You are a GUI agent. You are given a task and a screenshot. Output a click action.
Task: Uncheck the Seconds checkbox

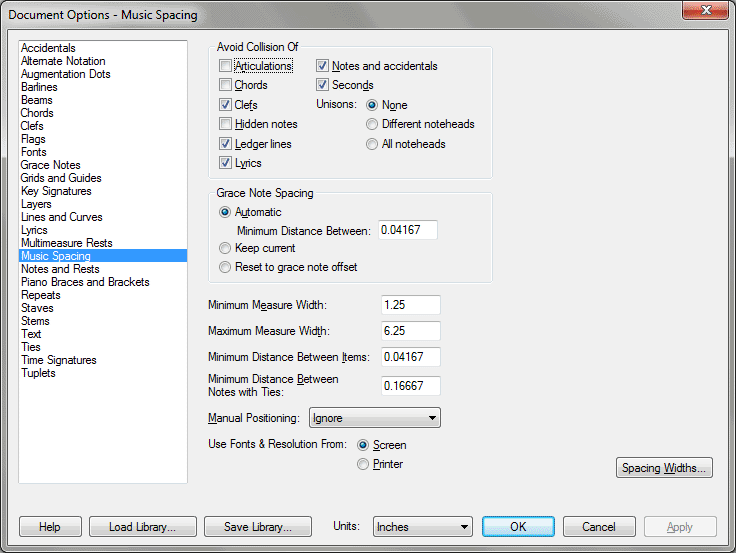pyautogui.click(x=323, y=85)
